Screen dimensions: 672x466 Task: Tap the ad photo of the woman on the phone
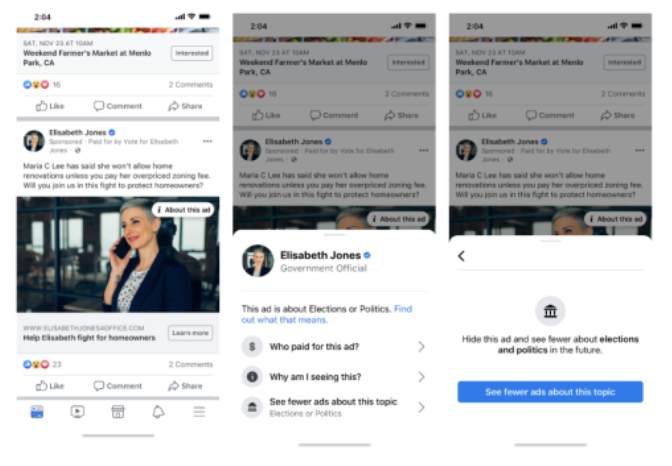[118, 255]
